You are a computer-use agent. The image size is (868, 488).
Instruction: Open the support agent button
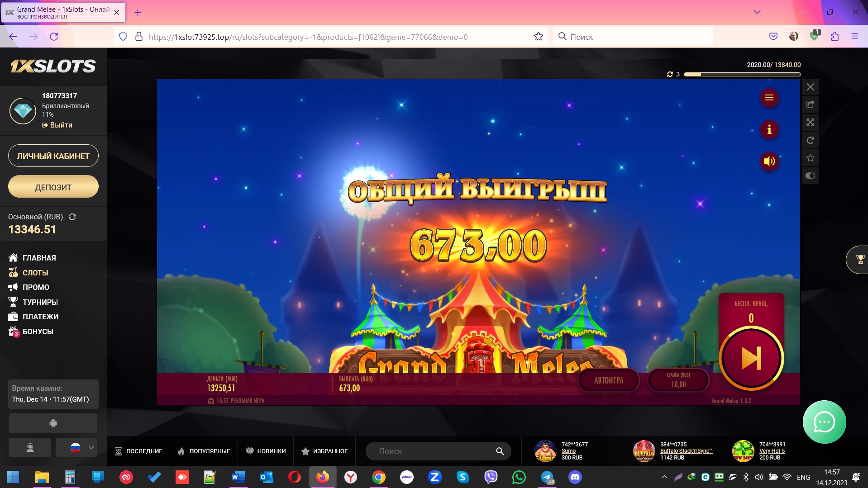pos(30,448)
